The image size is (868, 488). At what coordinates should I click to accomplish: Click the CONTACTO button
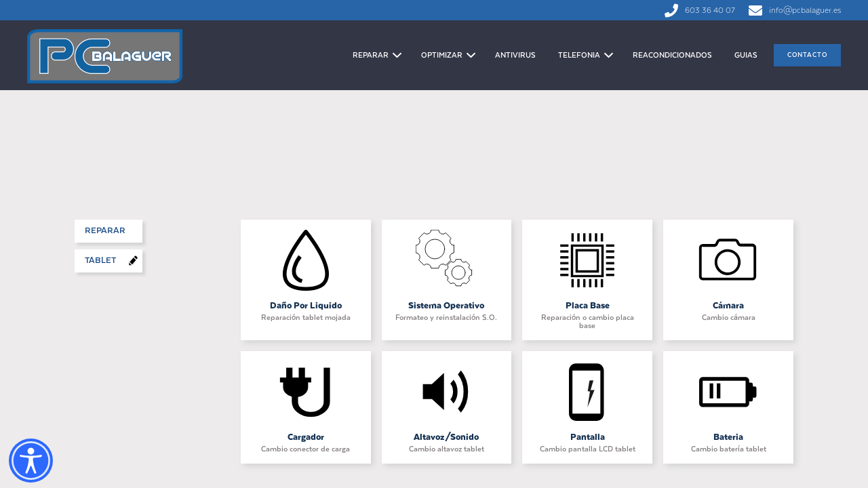(x=807, y=55)
